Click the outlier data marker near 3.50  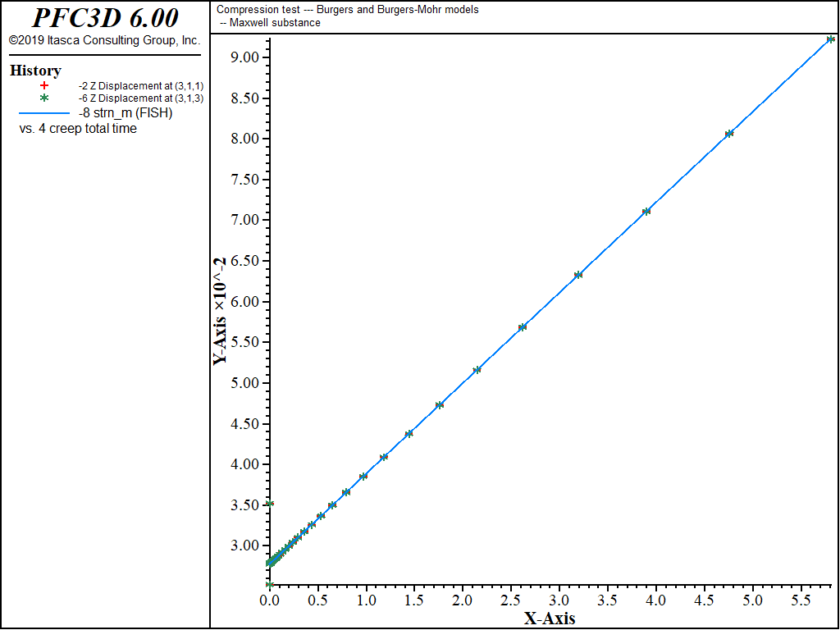click(270, 504)
